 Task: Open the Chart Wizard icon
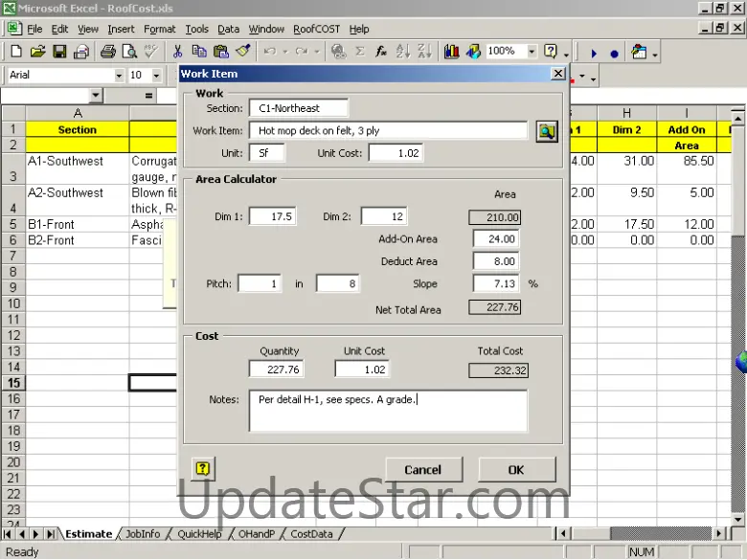click(x=451, y=52)
